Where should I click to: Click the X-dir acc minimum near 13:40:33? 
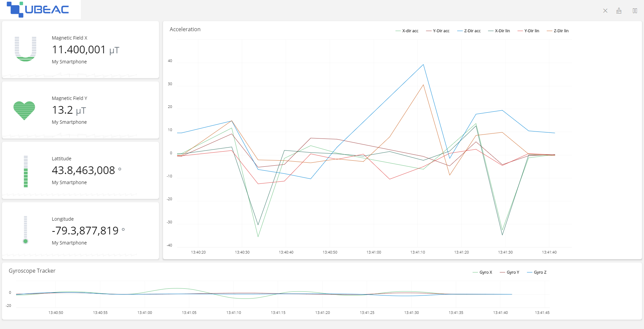[258, 237]
